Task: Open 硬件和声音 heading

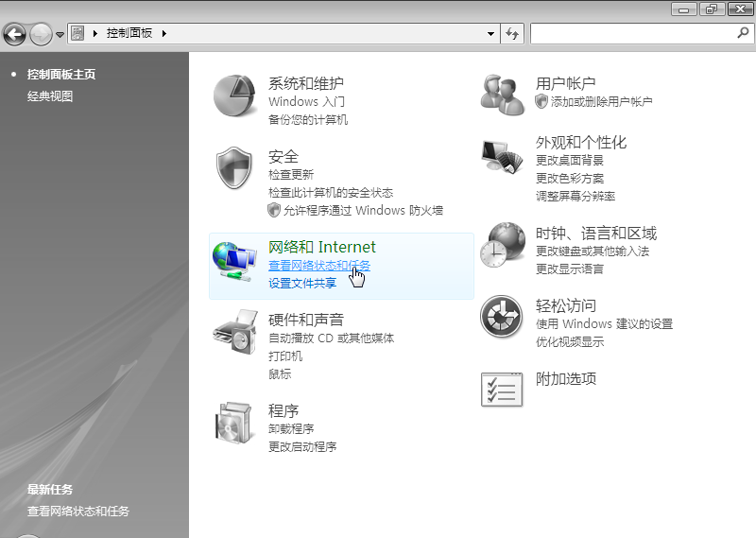Action: pyautogui.click(x=305, y=320)
